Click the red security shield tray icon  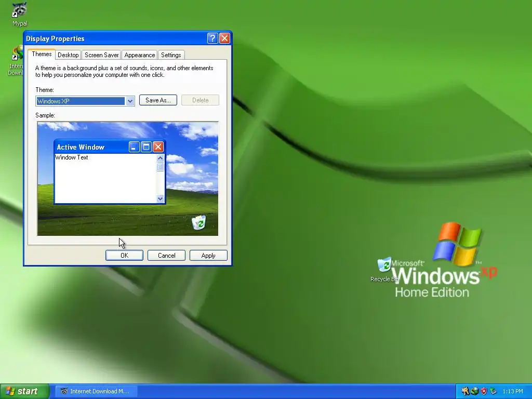coord(484,391)
